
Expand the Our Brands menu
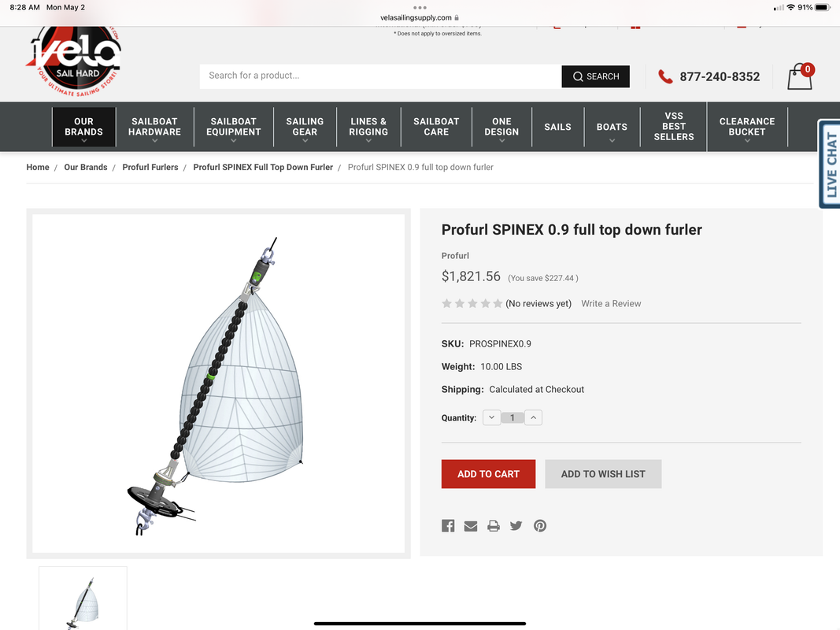click(83, 127)
